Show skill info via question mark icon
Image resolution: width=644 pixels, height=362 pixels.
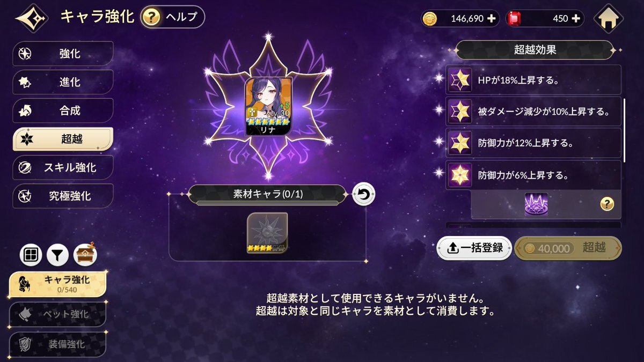pos(606,204)
